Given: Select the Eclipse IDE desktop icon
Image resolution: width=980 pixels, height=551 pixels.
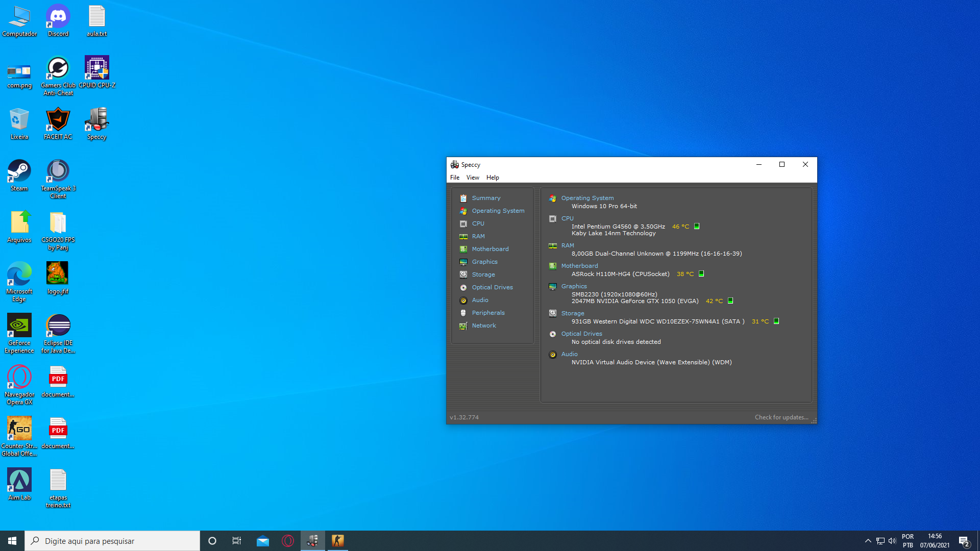Looking at the screenshot, I should 58,334.
